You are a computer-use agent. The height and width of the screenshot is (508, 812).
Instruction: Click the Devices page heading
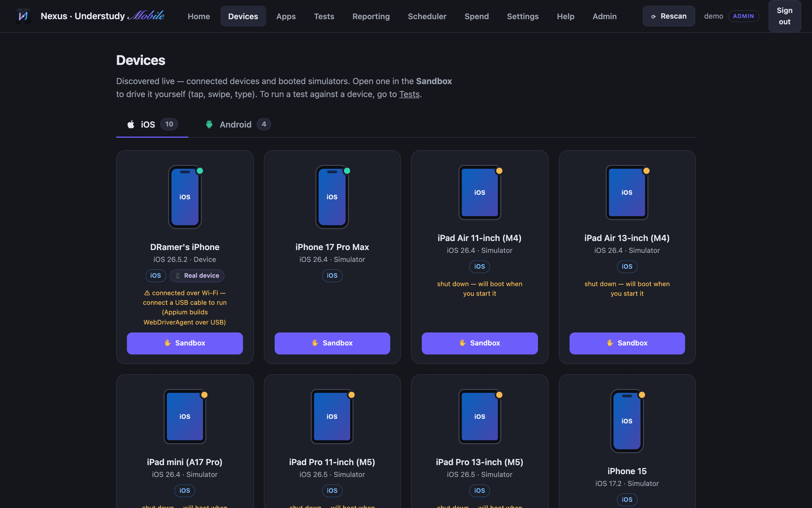pyautogui.click(x=140, y=60)
